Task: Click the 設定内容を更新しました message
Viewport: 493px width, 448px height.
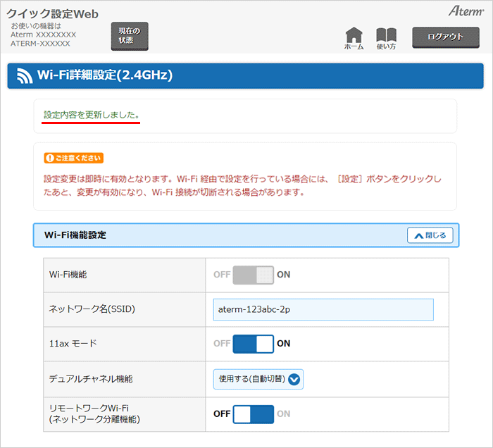Action: pos(92,114)
